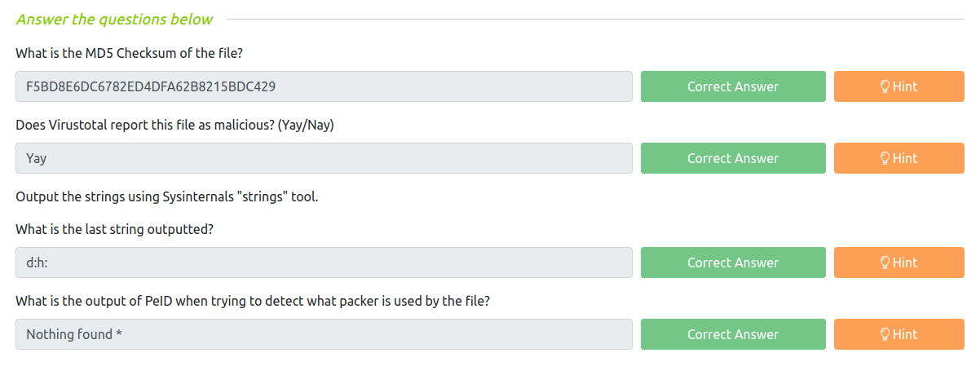Focus the answer field containing "Yay"
Screen dimensions: 980x366
point(324,158)
